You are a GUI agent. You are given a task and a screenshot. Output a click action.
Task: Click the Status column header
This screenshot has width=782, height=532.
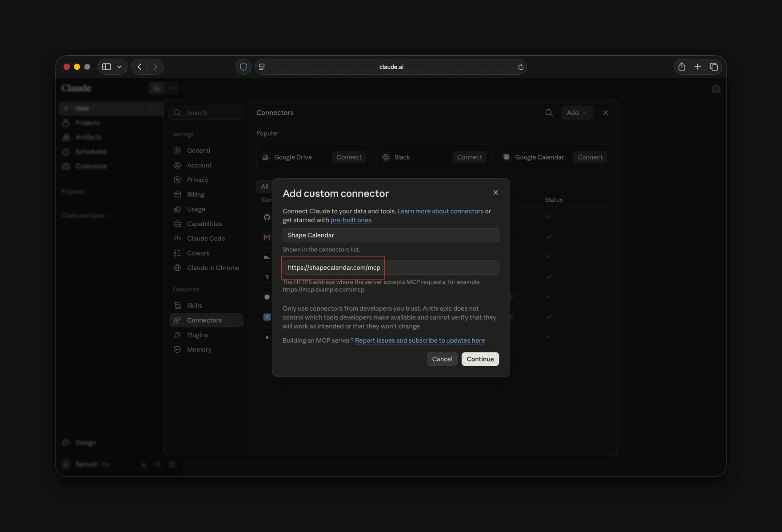(x=554, y=200)
